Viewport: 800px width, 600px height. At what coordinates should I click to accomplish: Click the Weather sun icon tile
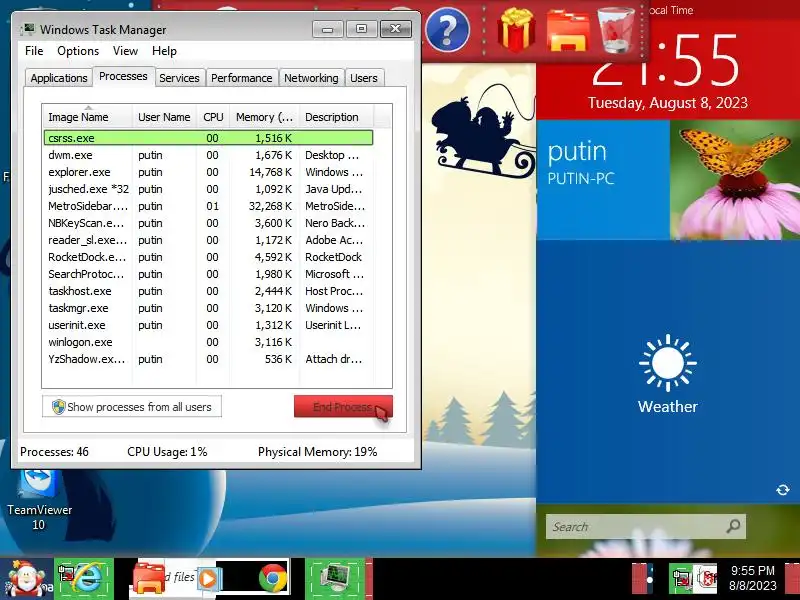click(667, 363)
